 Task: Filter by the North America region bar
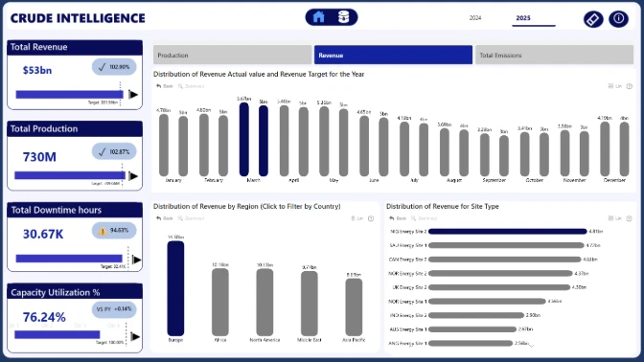pos(264,303)
